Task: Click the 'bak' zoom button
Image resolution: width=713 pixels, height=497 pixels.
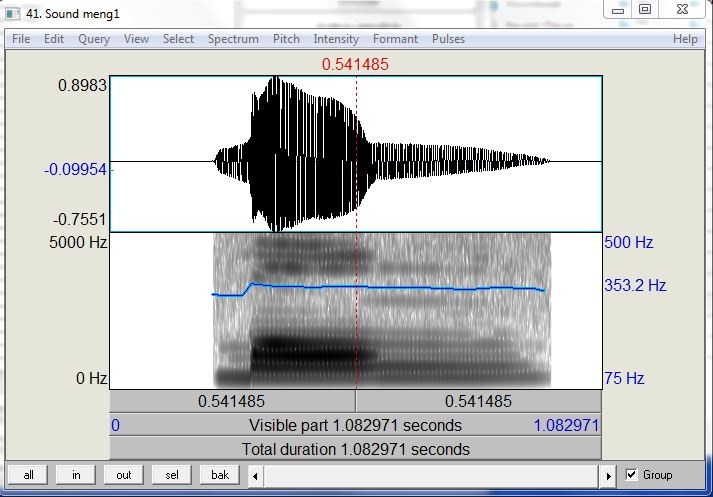Action: [220, 475]
